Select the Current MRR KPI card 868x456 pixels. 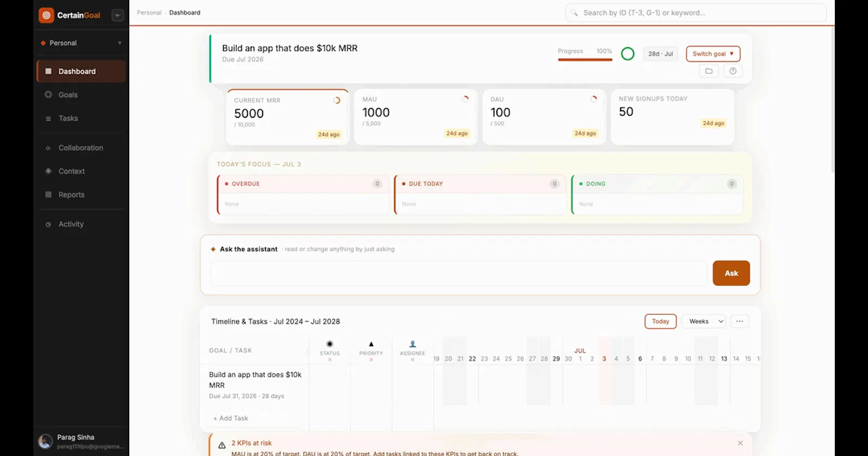click(288, 117)
